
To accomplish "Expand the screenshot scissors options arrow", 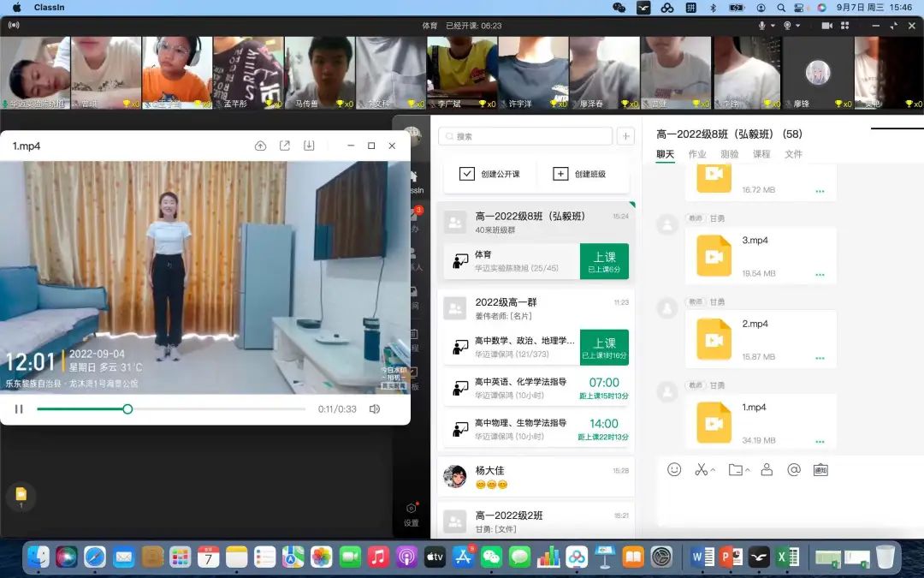I will 714,470.
